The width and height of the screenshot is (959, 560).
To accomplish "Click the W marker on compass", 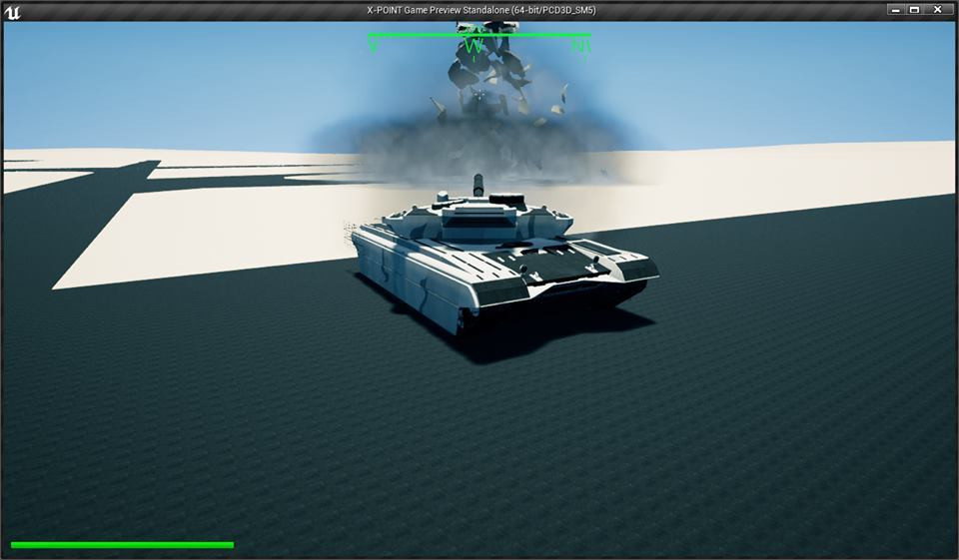I will tap(474, 47).
